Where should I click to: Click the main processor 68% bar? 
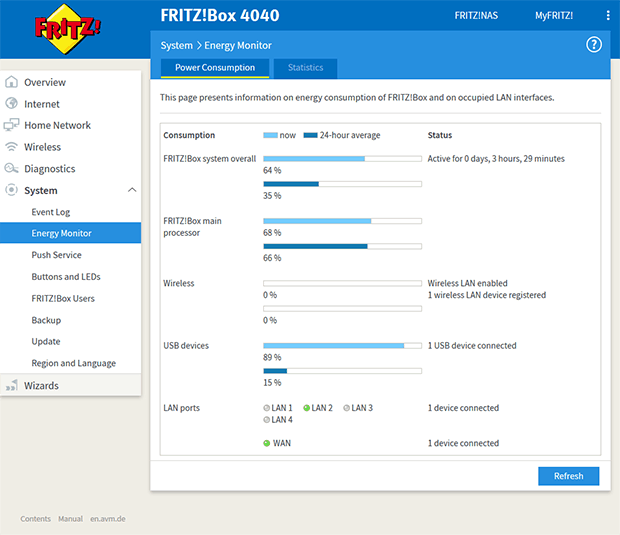click(342, 221)
